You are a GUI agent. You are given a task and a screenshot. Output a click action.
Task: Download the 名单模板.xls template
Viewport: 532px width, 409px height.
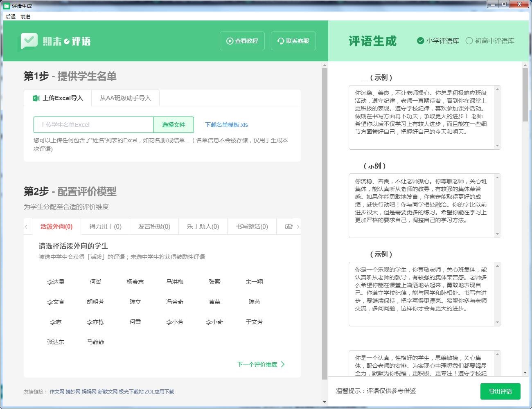coord(225,125)
